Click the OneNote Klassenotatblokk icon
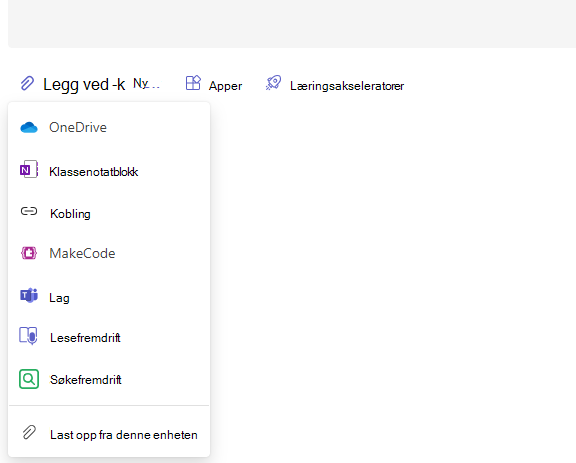Viewport: 576px width, 463px height. pos(29,169)
